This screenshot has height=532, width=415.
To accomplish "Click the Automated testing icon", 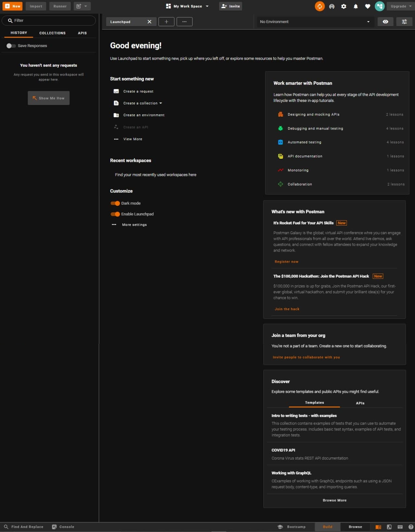I will click(281, 142).
